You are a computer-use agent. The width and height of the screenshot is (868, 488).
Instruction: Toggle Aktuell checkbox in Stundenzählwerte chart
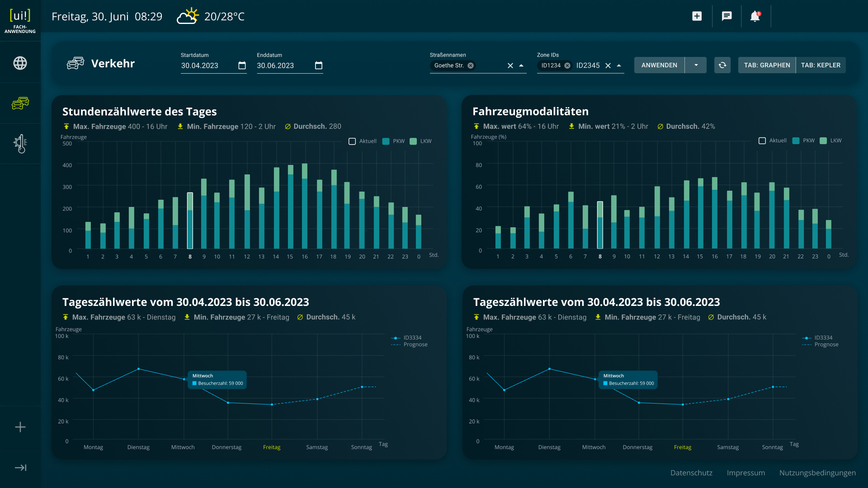pyautogui.click(x=352, y=141)
